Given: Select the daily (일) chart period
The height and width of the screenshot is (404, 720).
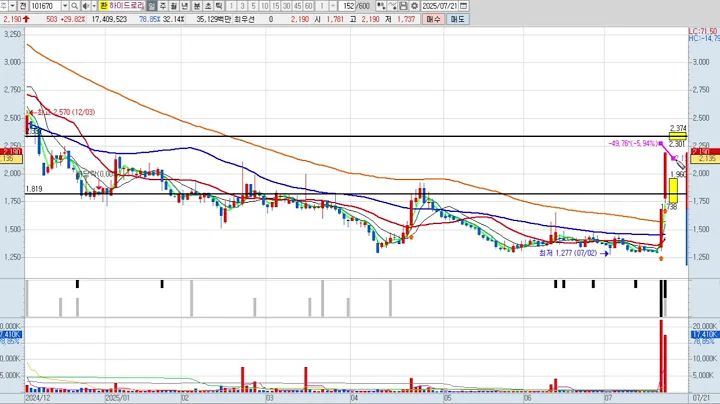Looking at the screenshot, I should tap(152, 6).
